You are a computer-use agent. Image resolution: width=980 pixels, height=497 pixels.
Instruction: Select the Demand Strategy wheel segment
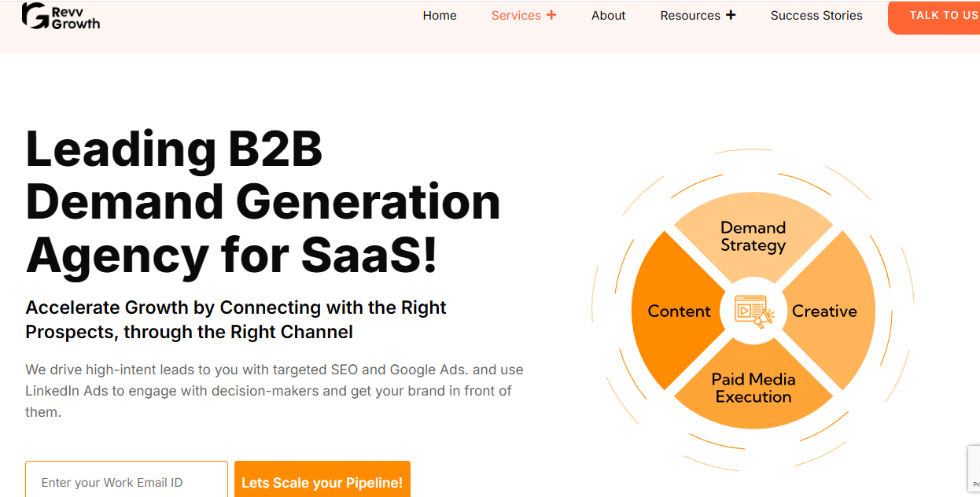(x=753, y=236)
